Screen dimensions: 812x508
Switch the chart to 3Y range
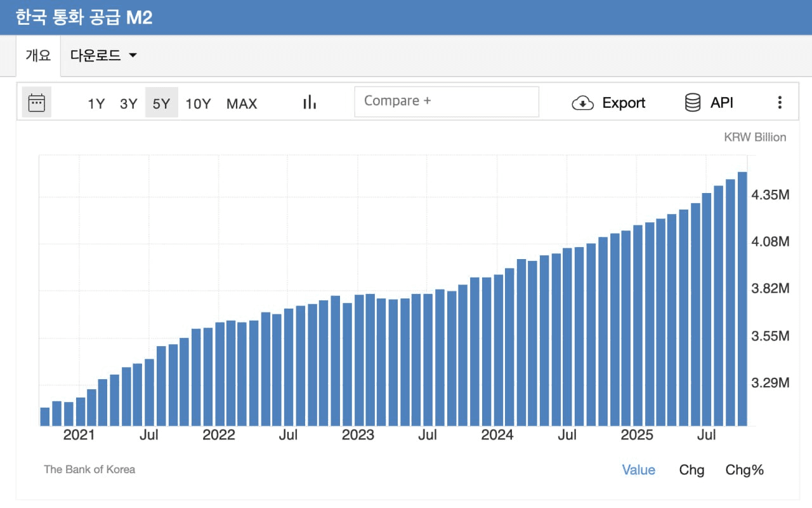(129, 104)
